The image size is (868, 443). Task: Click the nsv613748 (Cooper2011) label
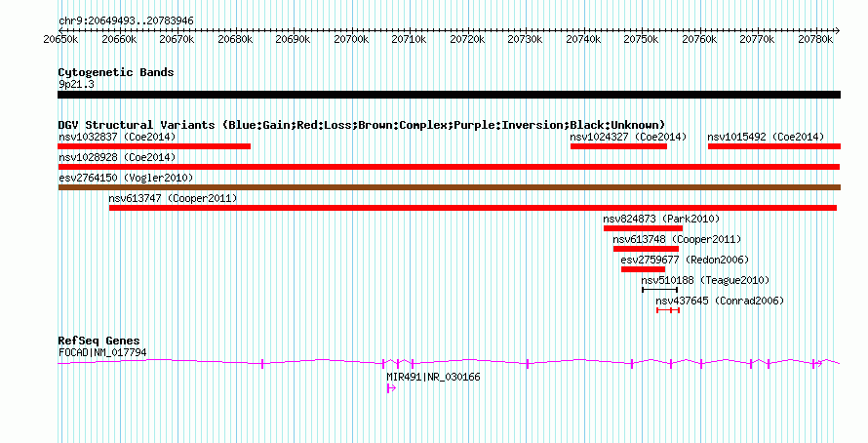click(677, 239)
